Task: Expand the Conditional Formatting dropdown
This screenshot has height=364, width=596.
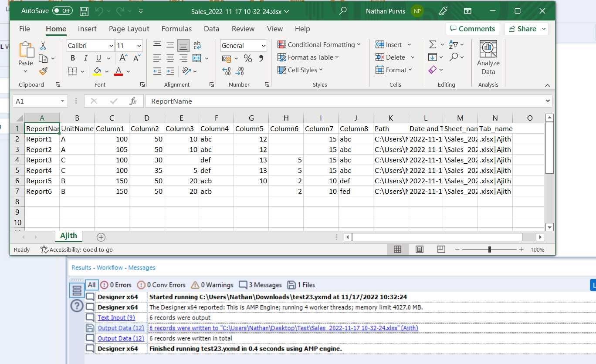Action: (x=319, y=45)
